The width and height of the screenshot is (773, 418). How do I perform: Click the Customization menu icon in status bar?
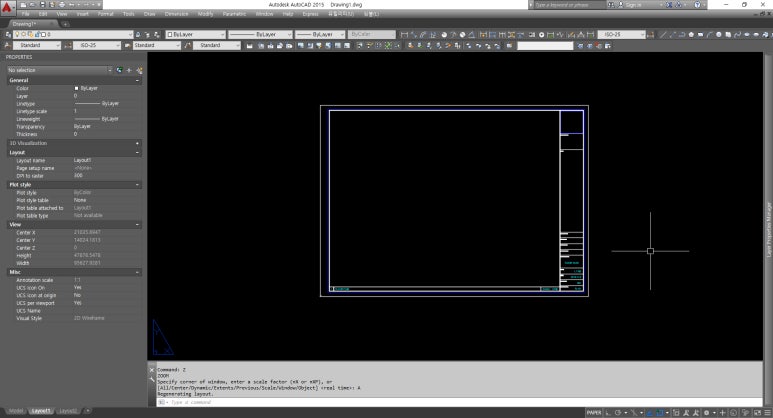[x=767, y=413]
